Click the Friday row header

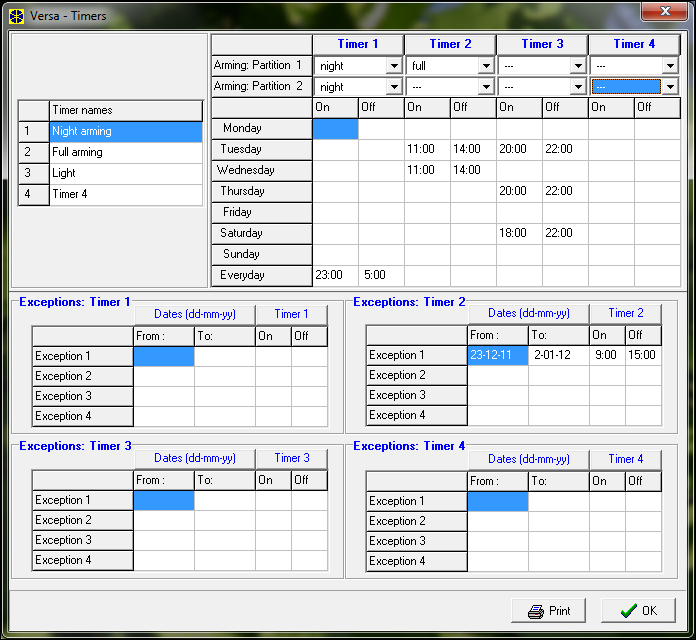pos(261,212)
